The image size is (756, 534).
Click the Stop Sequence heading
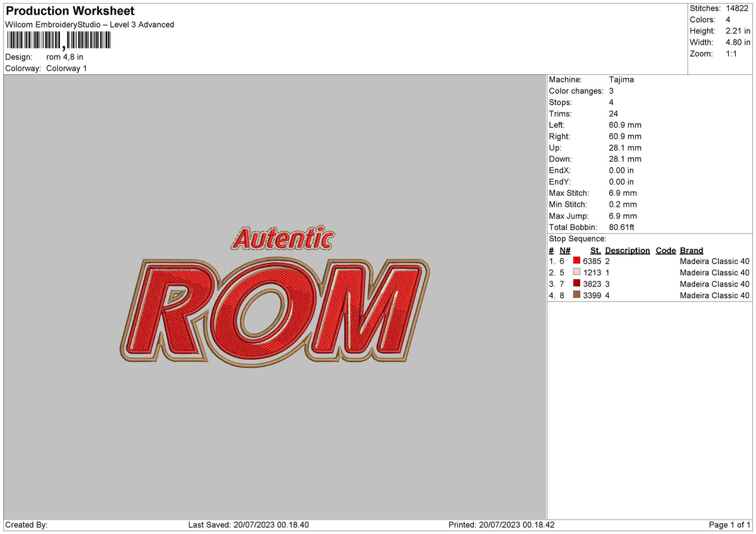point(577,239)
